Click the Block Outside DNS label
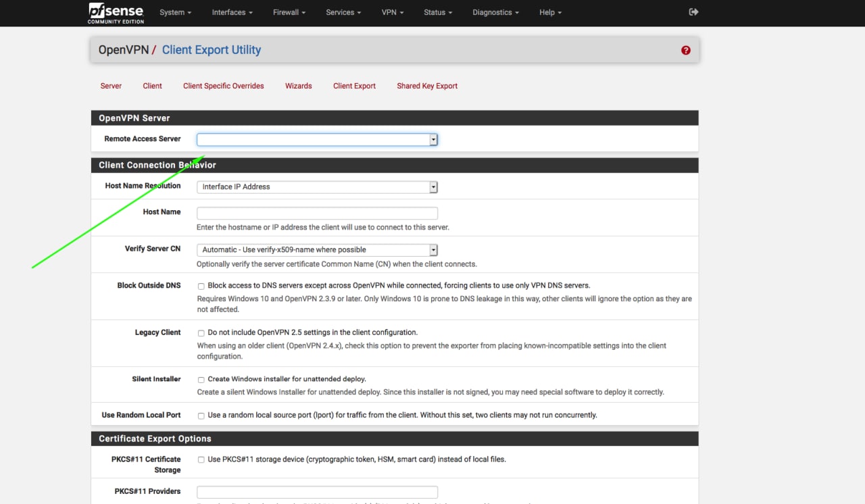 pyautogui.click(x=149, y=285)
